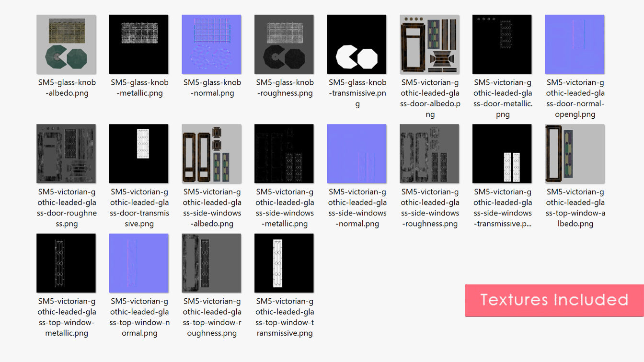Select the glass-door-transmissive.png thumbnail image
This screenshot has height=362, width=644.
tap(139, 154)
